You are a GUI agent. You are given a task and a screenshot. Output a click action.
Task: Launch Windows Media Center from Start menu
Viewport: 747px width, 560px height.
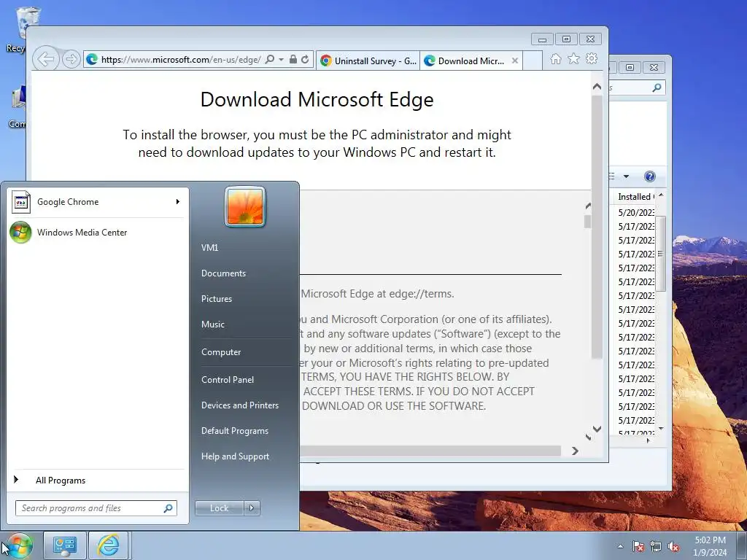tap(97, 233)
